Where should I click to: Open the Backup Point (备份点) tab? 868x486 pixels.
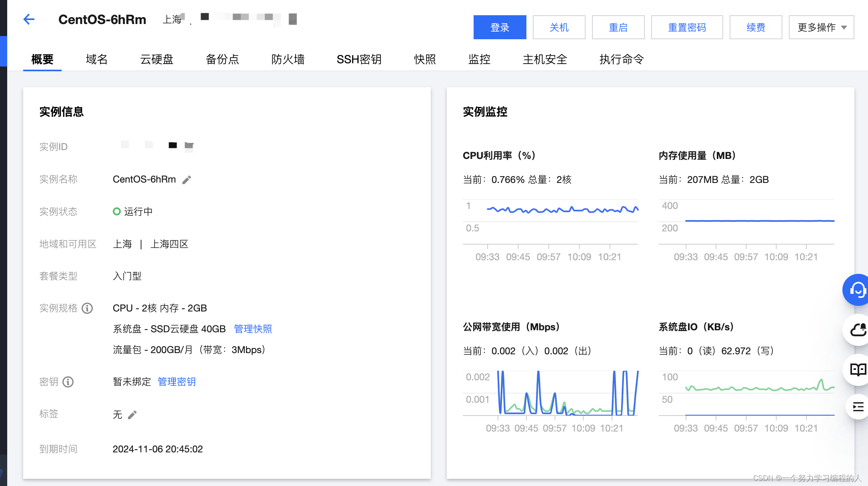(x=222, y=59)
